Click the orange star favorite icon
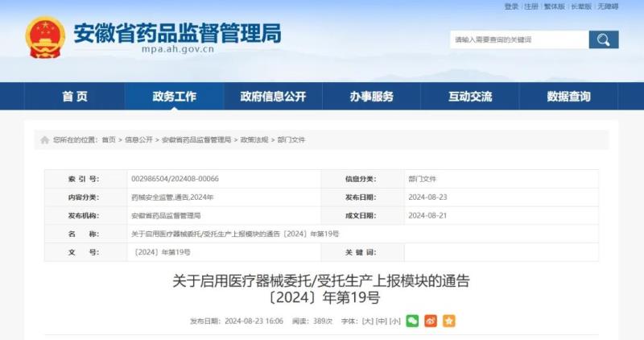Image resolution: width=644 pixels, height=340 pixels. coord(448,321)
